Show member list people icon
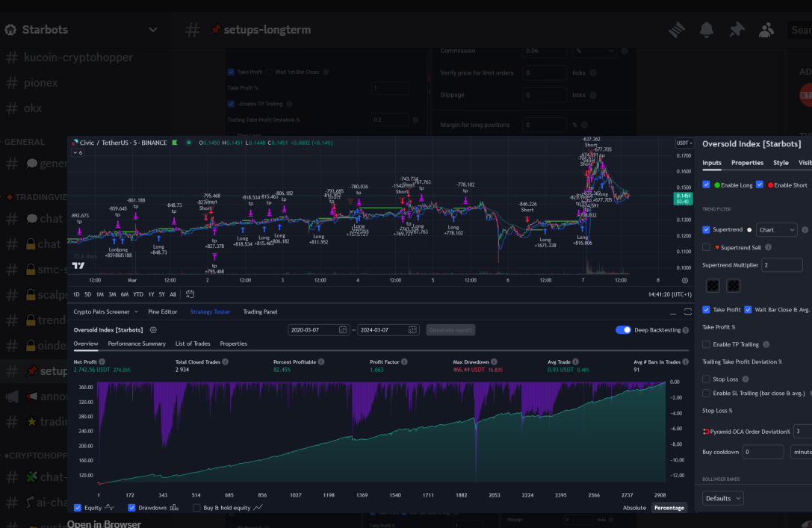 pos(766,30)
